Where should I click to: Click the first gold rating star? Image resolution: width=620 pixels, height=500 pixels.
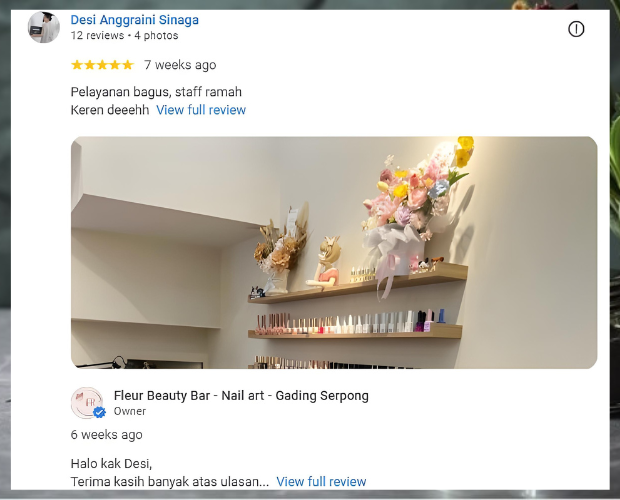77,65
